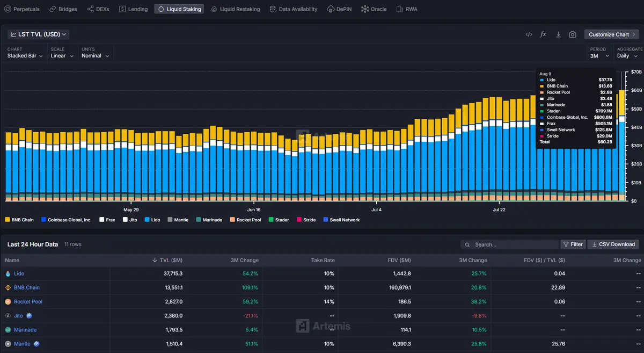The image size is (644, 353).
Task: Click the Jito logo icon in table
Action: coord(8,316)
